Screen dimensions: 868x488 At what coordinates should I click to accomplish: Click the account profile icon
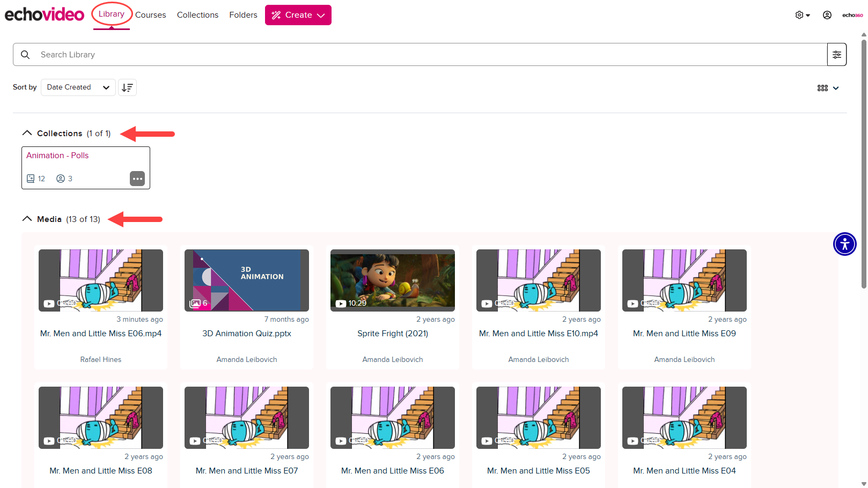point(827,14)
